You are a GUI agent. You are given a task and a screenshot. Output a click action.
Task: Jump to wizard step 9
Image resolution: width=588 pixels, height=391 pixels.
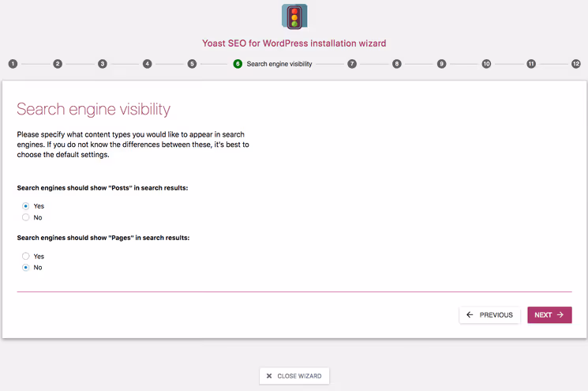441,64
